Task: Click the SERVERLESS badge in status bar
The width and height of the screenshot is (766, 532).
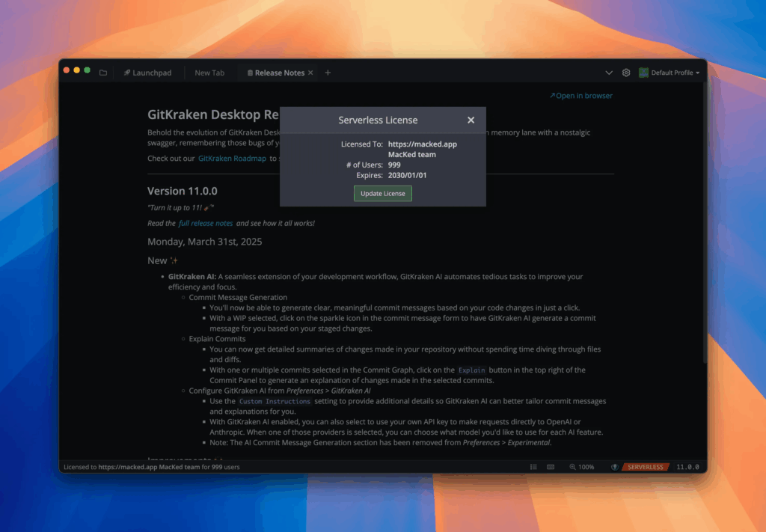Action: point(646,467)
